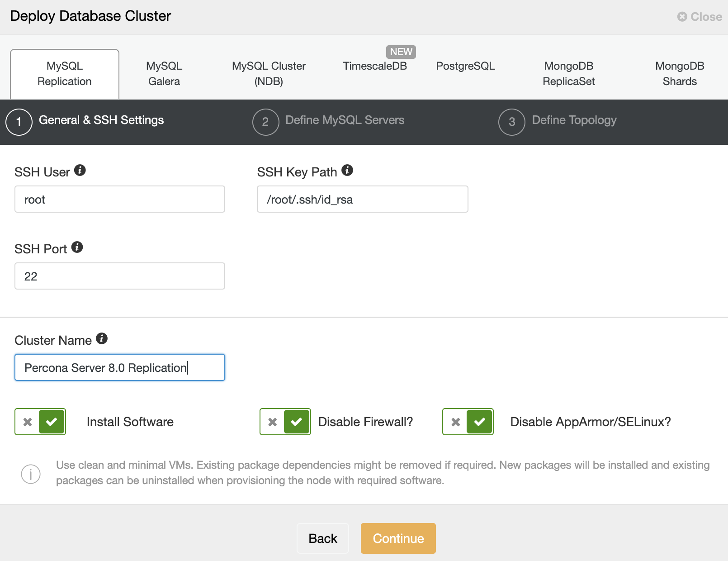Click the Back button
The height and width of the screenshot is (561, 728).
click(x=323, y=538)
